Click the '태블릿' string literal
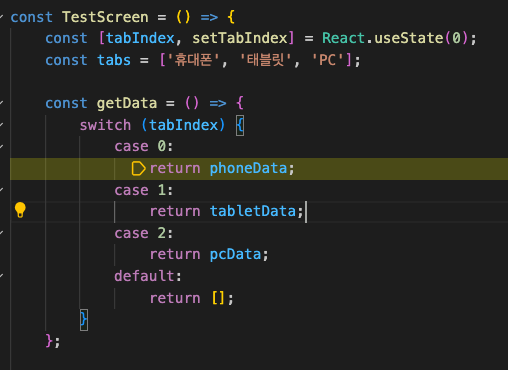 [x=266, y=60]
